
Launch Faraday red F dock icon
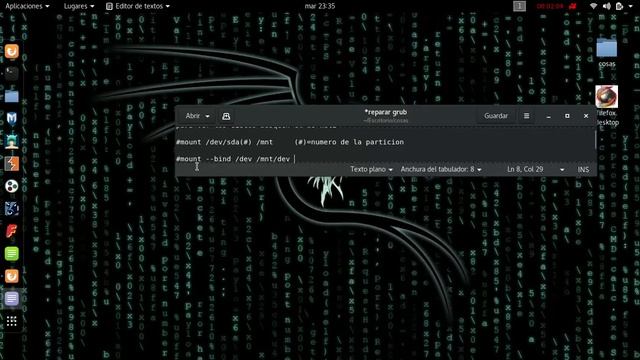(11, 231)
